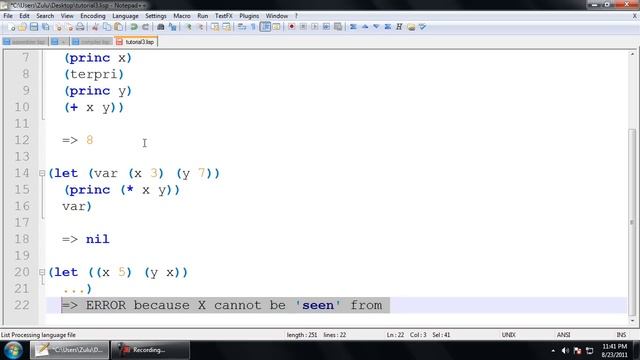The image size is (640, 360).
Task: Collapse the fold marker at line 14
Action: tap(42, 173)
